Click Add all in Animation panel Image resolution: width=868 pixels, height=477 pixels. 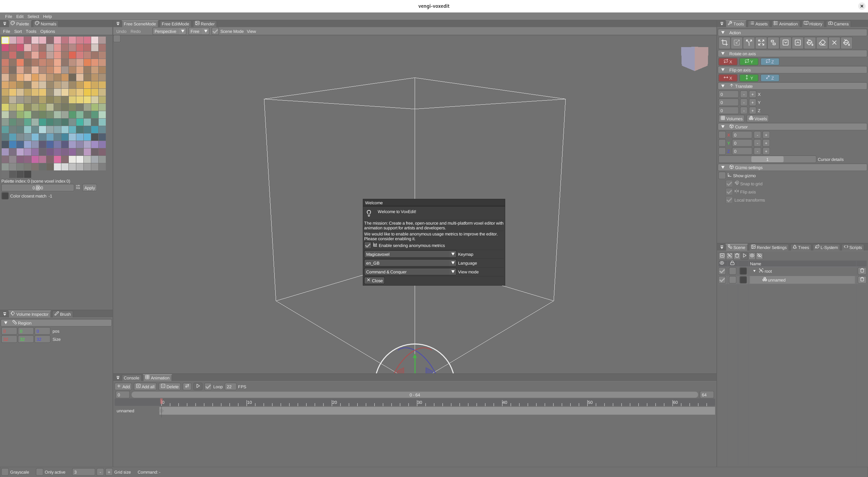145,387
